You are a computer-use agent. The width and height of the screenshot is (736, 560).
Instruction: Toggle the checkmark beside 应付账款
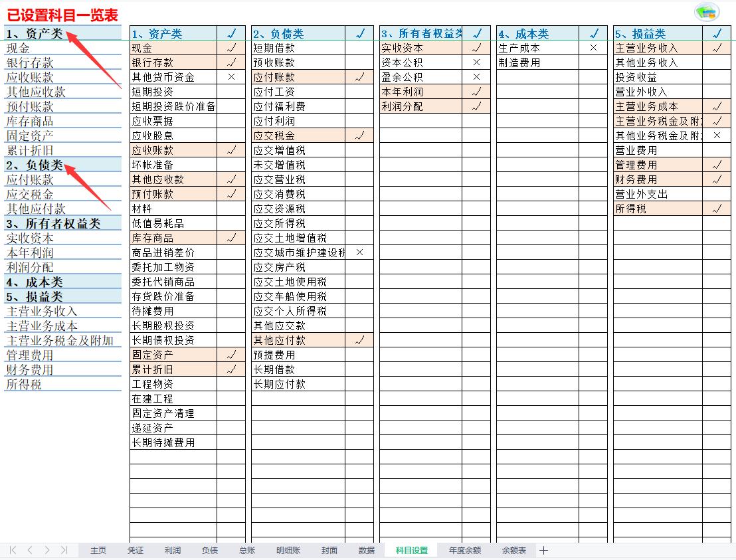(x=361, y=76)
